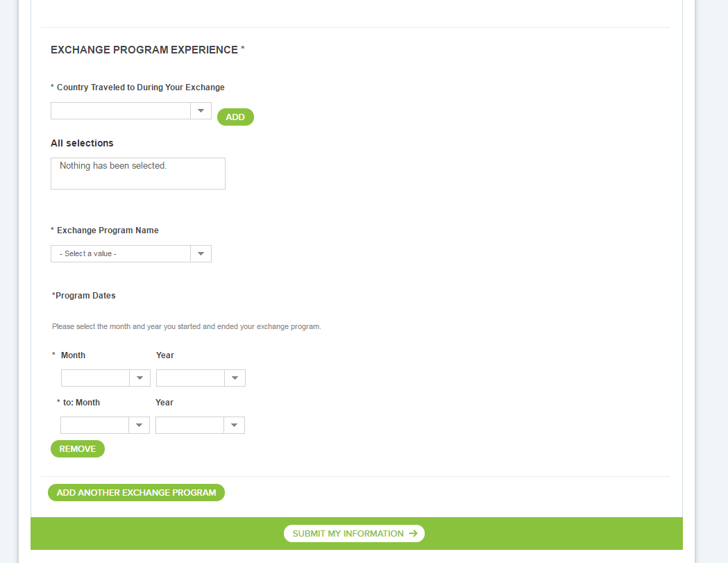The width and height of the screenshot is (728, 563).
Task: Click Add Another Exchange Program button
Action: pos(136,493)
